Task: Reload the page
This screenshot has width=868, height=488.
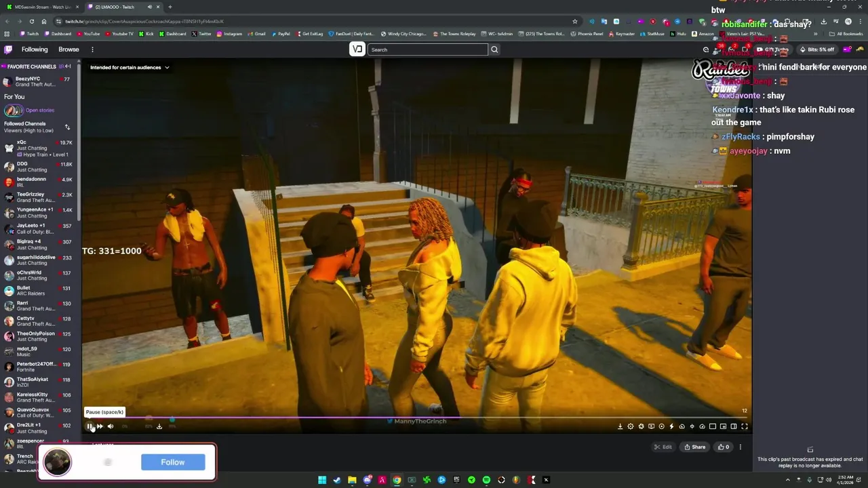Action: point(31,21)
